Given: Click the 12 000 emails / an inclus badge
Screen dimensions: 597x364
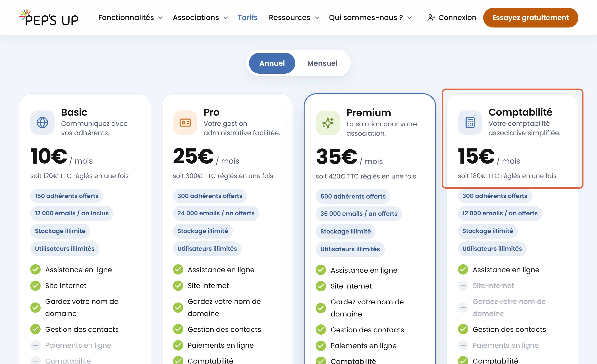Looking at the screenshot, I should pos(72,213).
